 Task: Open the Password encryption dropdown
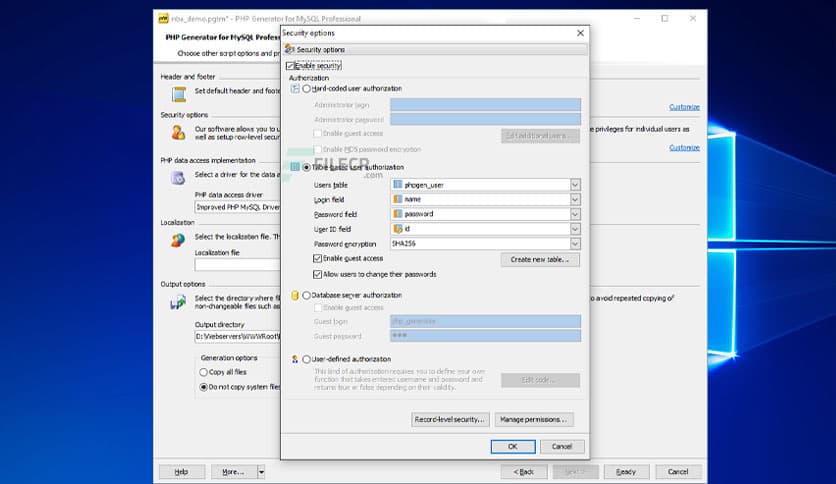click(575, 244)
